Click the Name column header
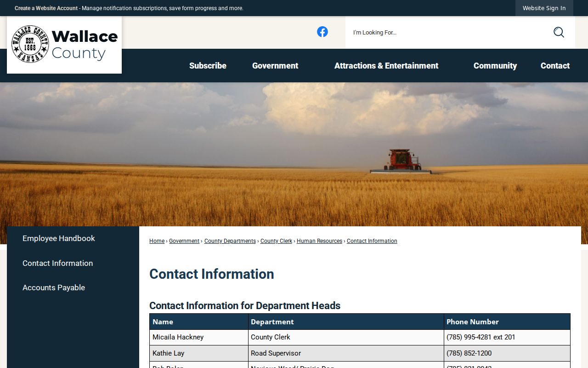 [x=199, y=322]
